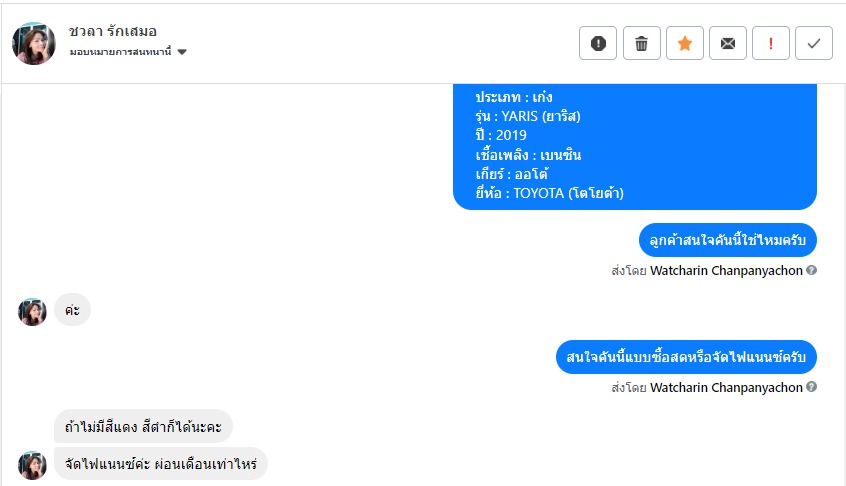Click sender name under ลูกค้าสนใจคันนี้ใช่ไหมครับ
Image resolution: width=846 pixels, height=486 pixels.
[x=726, y=270]
